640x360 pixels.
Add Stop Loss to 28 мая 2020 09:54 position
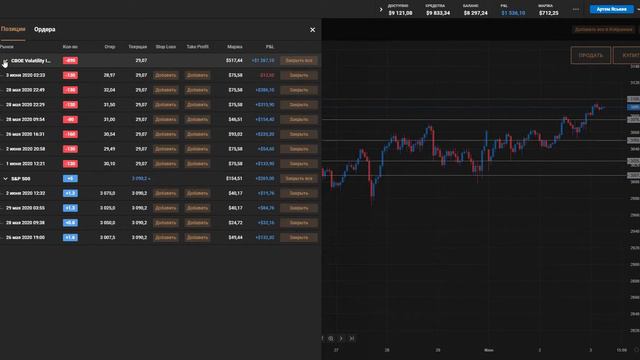click(x=165, y=119)
